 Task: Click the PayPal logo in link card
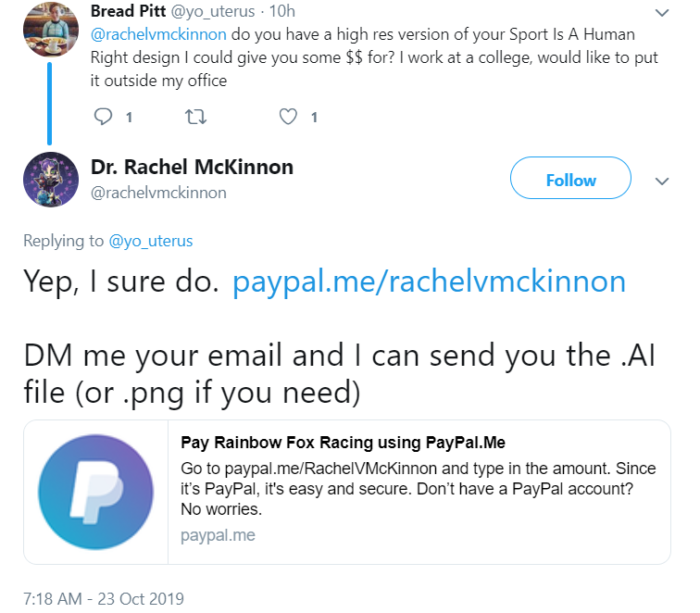pos(95,492)
